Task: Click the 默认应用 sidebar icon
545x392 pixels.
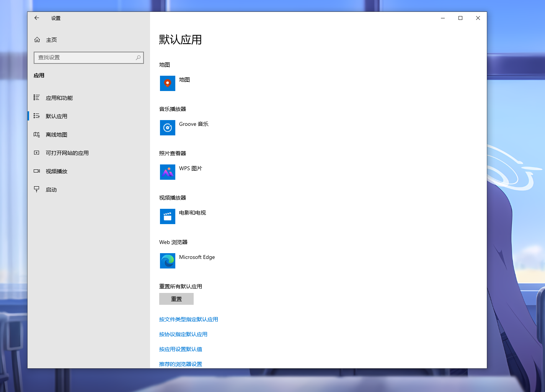Action: coord(37,116)
